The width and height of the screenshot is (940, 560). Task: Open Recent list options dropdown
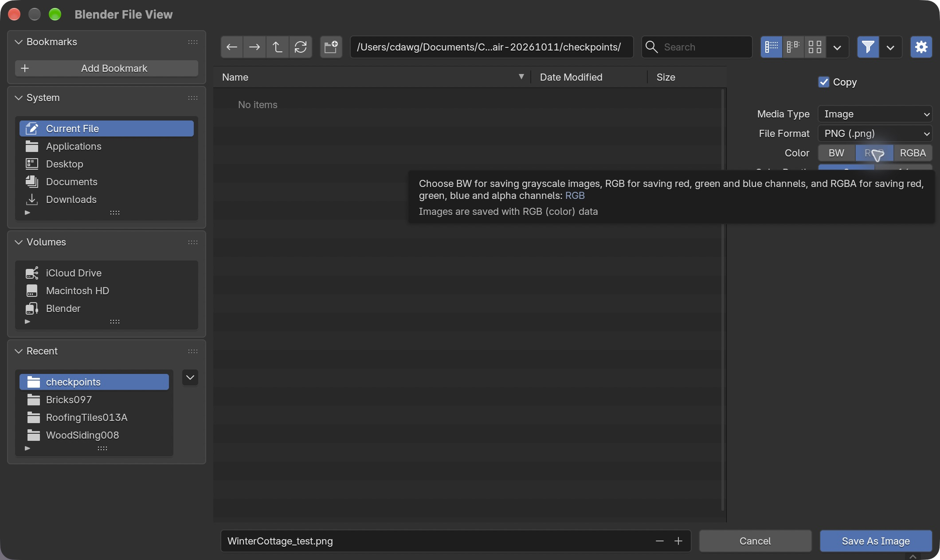click(x=190, y=377)
